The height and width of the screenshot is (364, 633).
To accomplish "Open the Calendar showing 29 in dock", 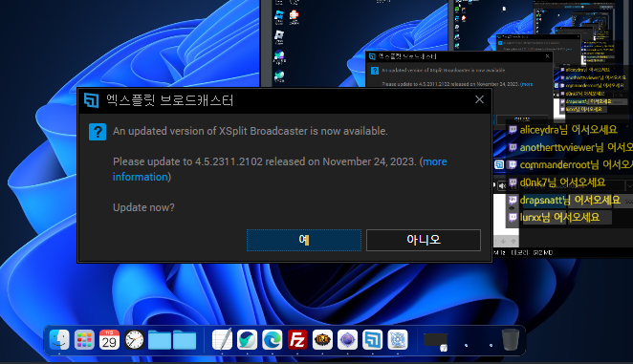I will [x=109, y=340].
